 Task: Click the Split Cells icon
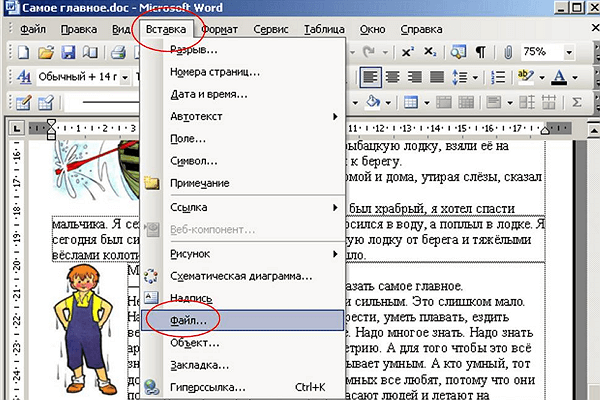pyautogui.click(x=466, y=102)
